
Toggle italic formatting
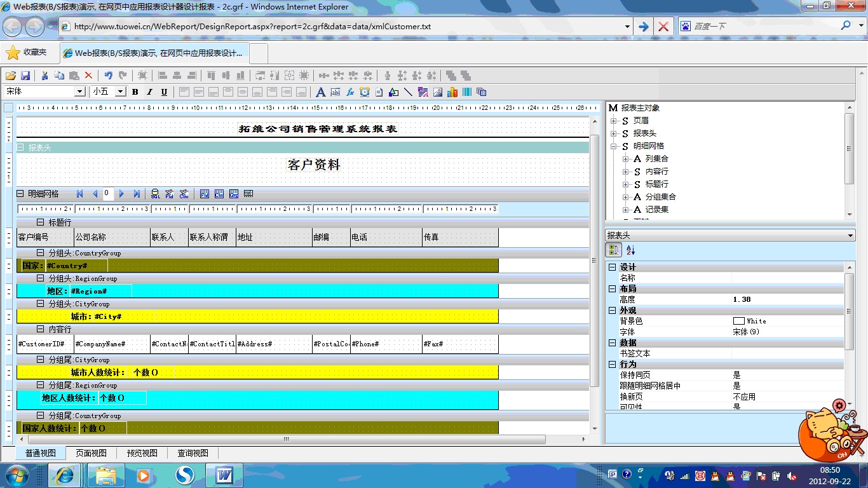point(149,92)
